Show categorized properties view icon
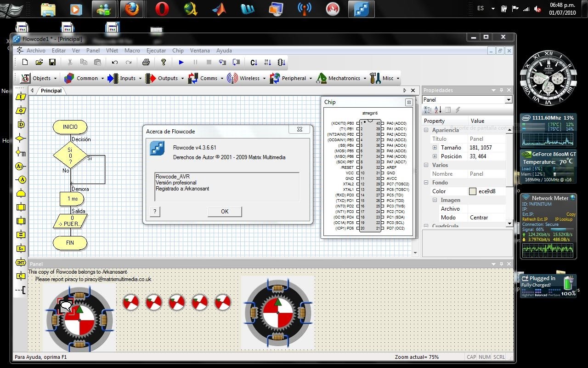Screen dimensions: 588x368 (428, 110)
